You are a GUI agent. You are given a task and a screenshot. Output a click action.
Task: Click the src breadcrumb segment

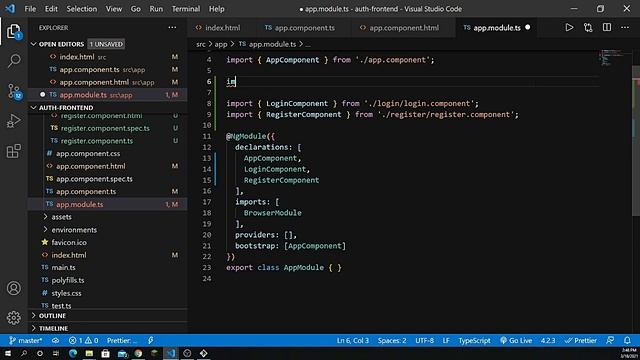point(200,44)
